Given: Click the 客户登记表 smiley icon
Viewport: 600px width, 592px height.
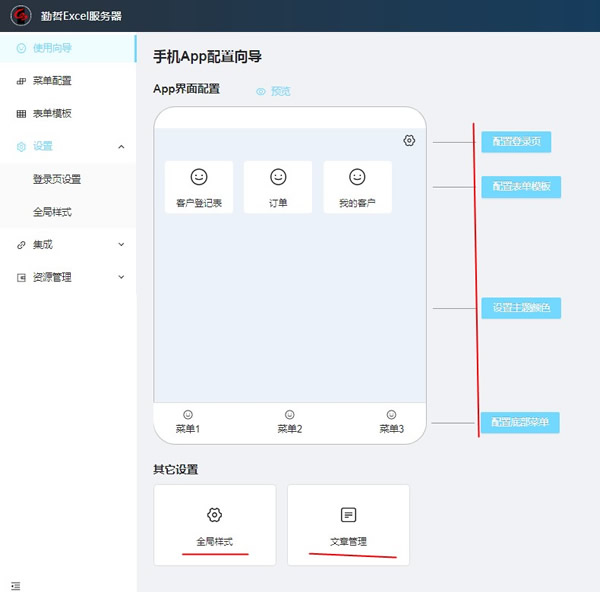Looking at the screenshot, I should [199, 177].
